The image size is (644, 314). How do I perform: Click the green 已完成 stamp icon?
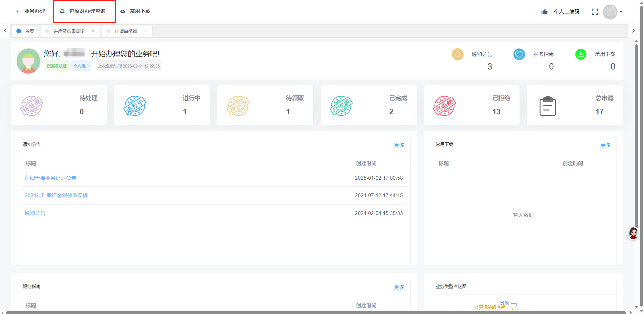[341, 106]
